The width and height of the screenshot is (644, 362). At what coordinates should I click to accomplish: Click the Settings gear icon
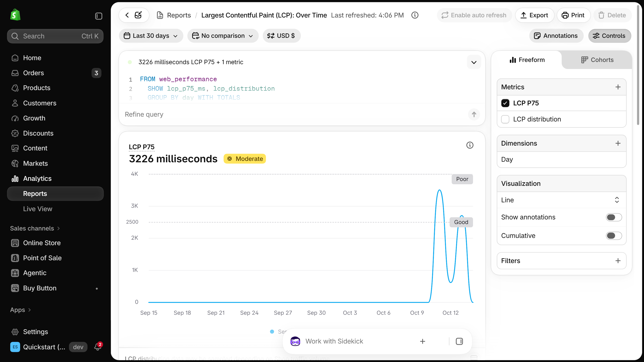(x=15, y=331)
